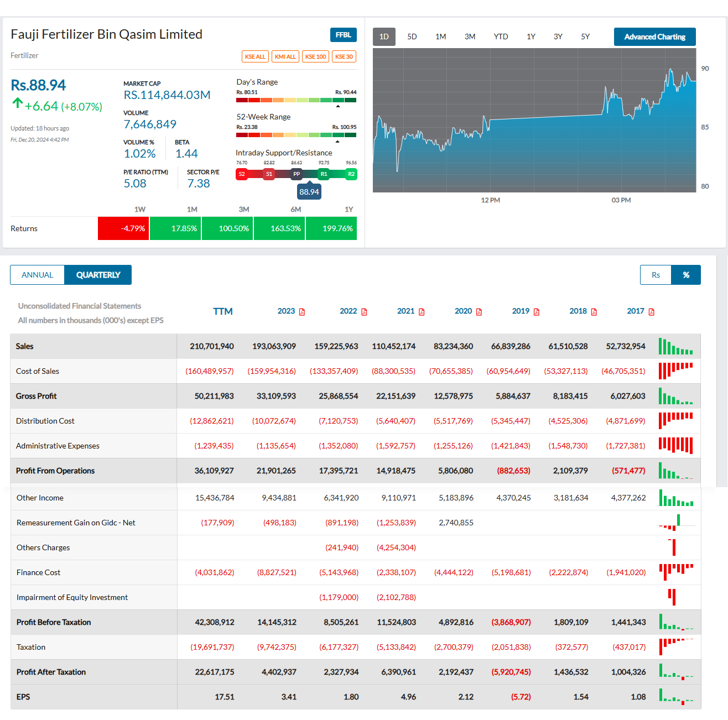Open the 2021 report PDF icon
Viewport: 728px width, 720px height.
422,312
